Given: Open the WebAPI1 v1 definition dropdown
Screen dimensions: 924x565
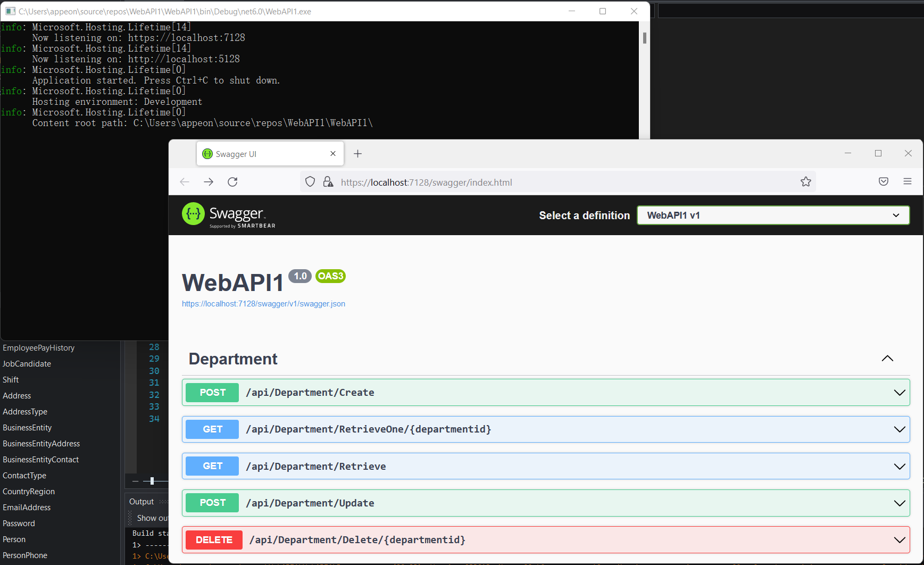Looking at the screenshot, I should pyautogui.click(x=773, y=215).
